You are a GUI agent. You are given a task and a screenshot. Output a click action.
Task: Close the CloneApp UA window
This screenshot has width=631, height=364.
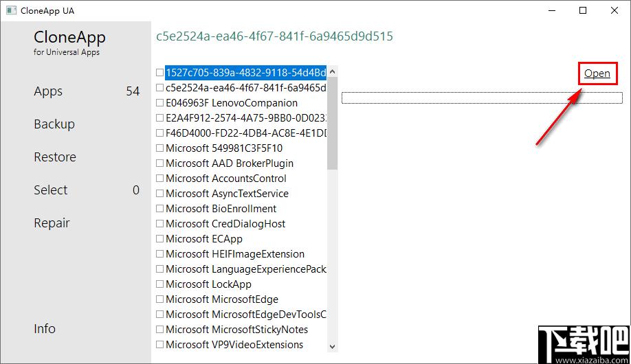click(x=614, y=10)
